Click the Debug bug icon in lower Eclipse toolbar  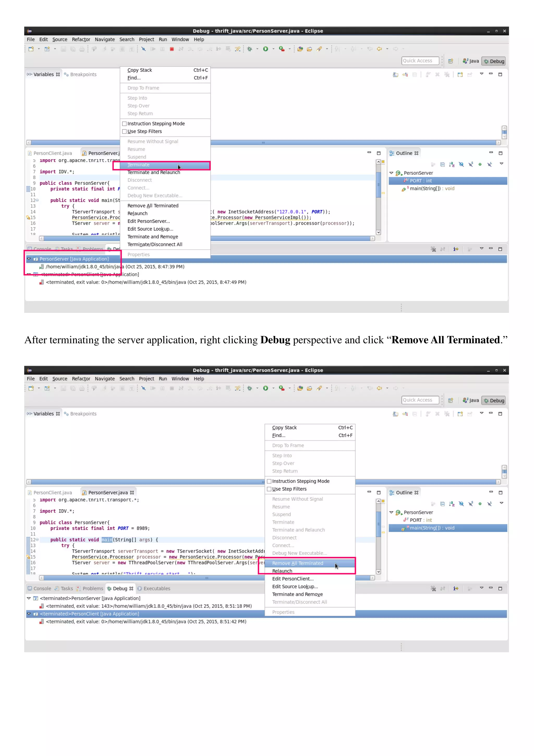point(250,388)
